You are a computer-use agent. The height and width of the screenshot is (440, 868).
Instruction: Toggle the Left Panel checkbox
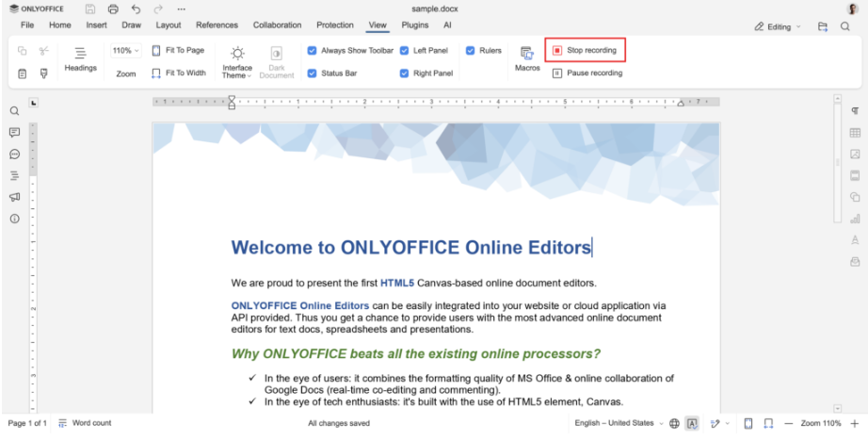point(404,51)
